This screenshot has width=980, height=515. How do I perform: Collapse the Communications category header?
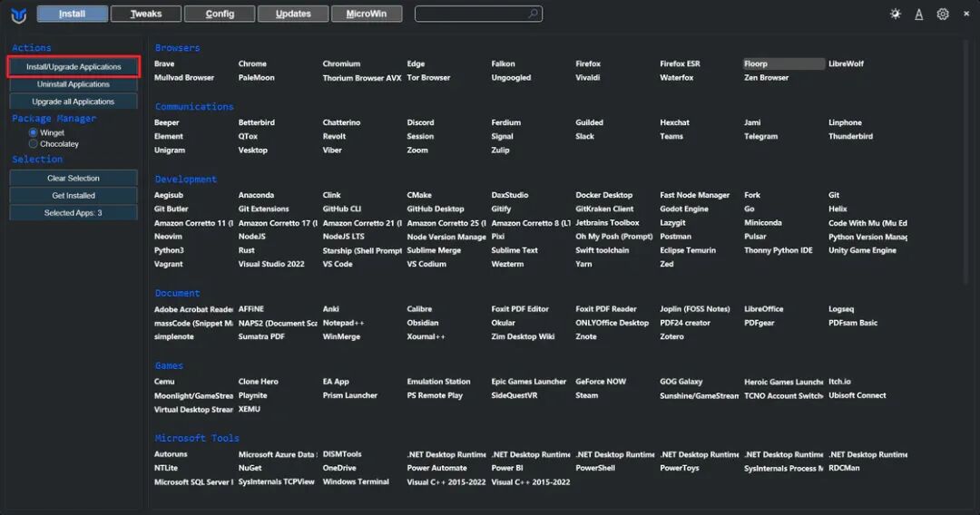pyautogui.click(x=194, y=107)
